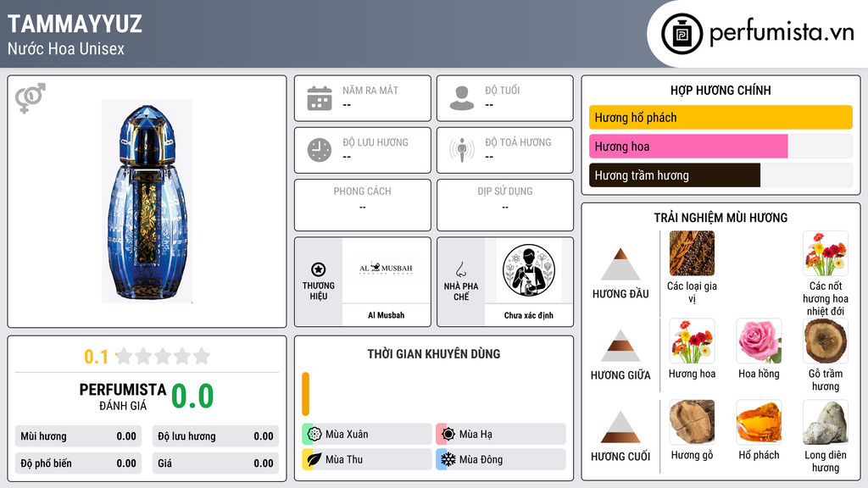Click the ĐỘ TUỔI label
Image resolution: width=868 pixels, height=488 pixels.
tap(503, 90)
